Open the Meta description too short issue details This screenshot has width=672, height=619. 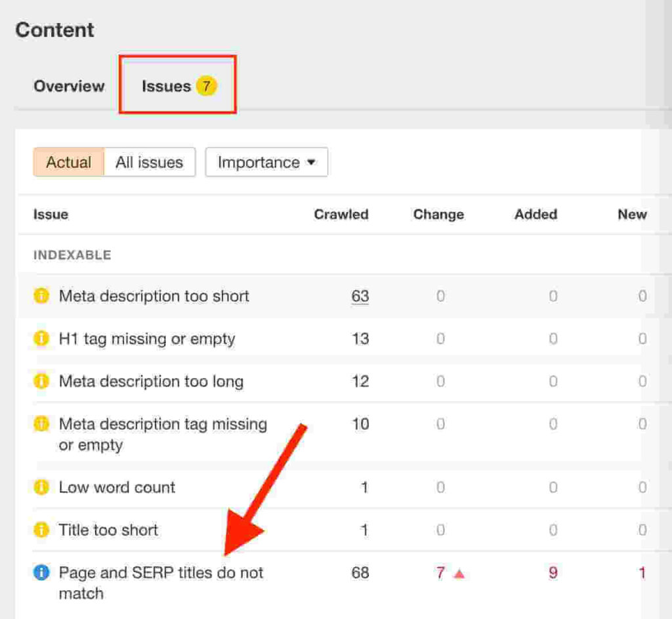(154, 296)
